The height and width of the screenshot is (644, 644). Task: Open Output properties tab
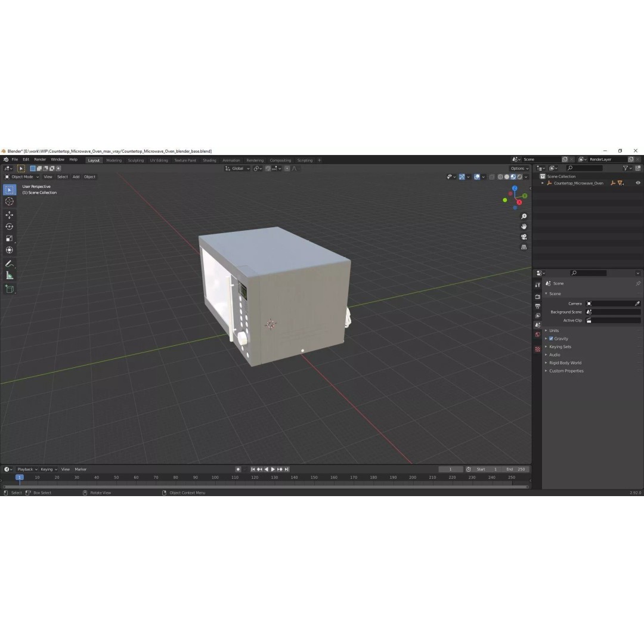(538, 306)
